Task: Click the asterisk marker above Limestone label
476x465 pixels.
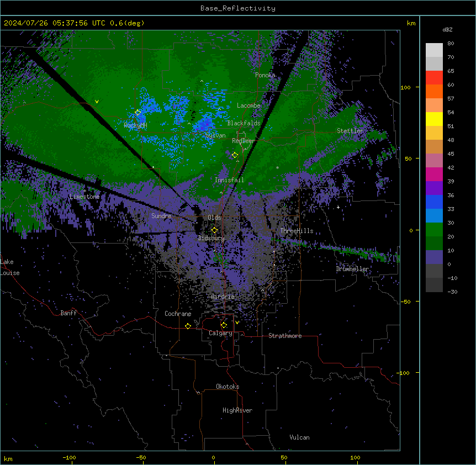Action: (85, 191)
